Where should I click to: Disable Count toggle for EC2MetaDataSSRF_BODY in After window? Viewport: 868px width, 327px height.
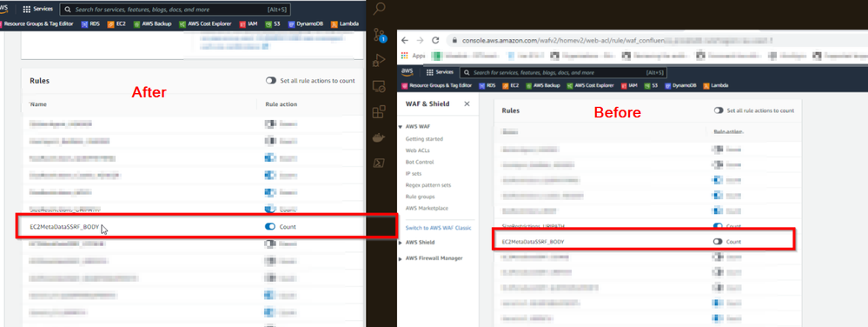pyautogui.click(x=270, y=227)
